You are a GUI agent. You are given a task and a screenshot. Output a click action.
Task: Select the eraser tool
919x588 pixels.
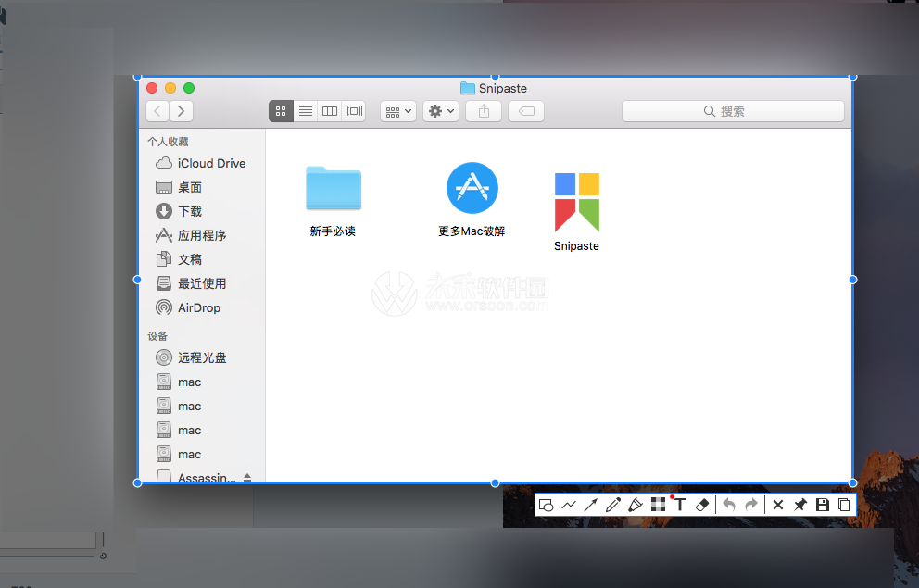702,505
